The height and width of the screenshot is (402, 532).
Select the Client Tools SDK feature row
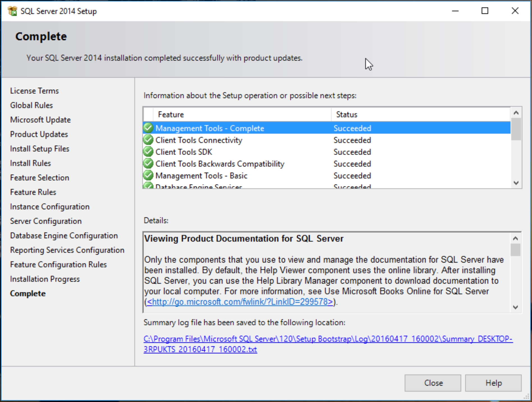(x=327, y=152)
